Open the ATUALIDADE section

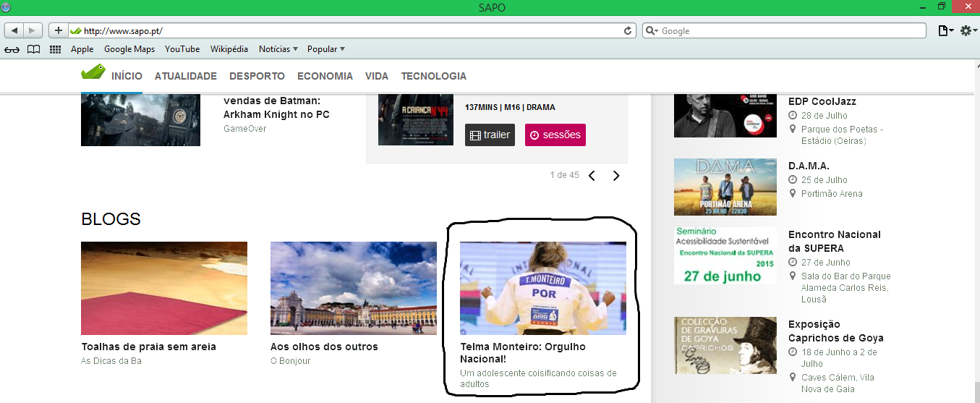click(x=186, y=76)
